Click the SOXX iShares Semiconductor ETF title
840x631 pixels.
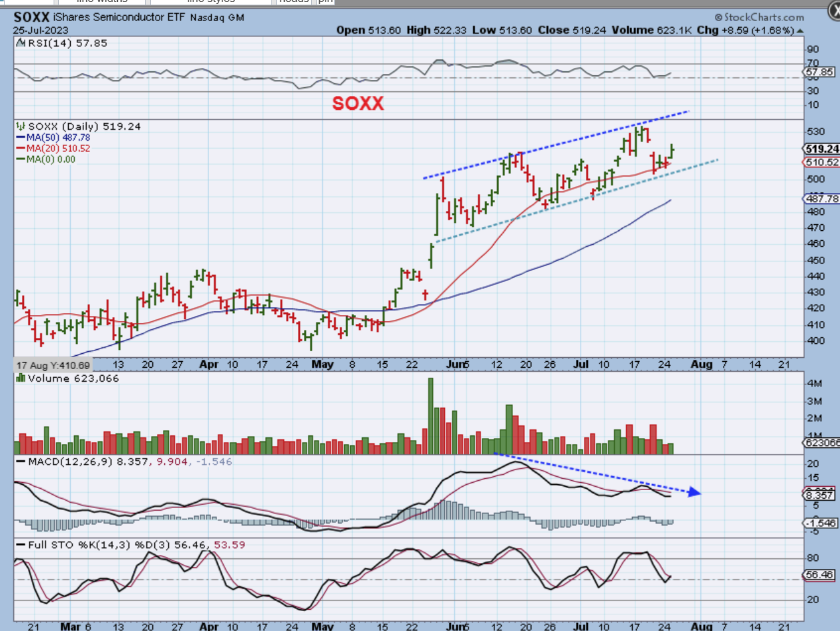(99, 17)
